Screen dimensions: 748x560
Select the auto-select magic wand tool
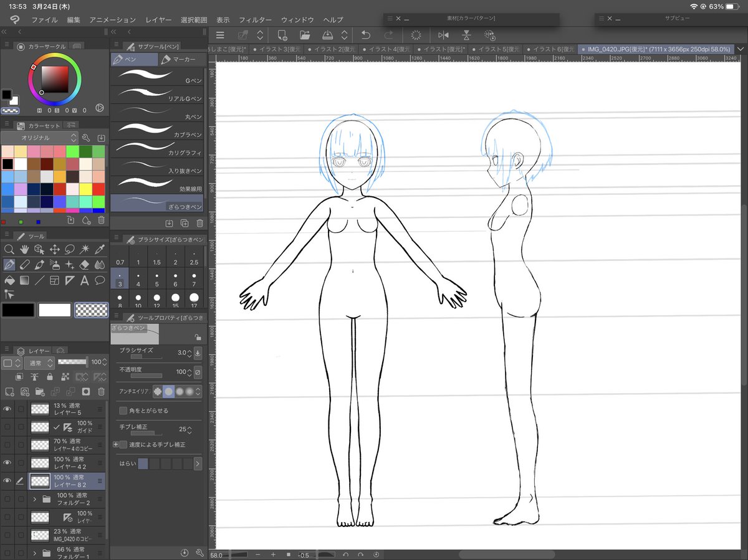click(x=85, y=249)
